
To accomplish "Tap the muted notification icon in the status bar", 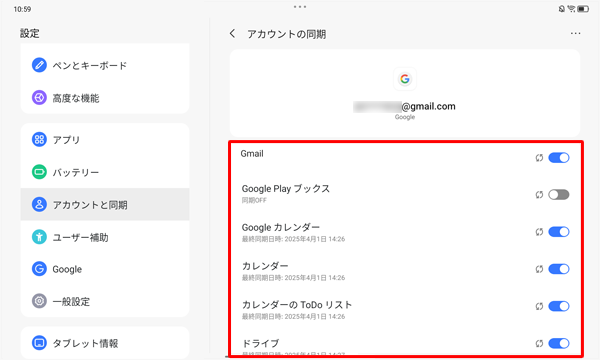I will pos(562,9).
